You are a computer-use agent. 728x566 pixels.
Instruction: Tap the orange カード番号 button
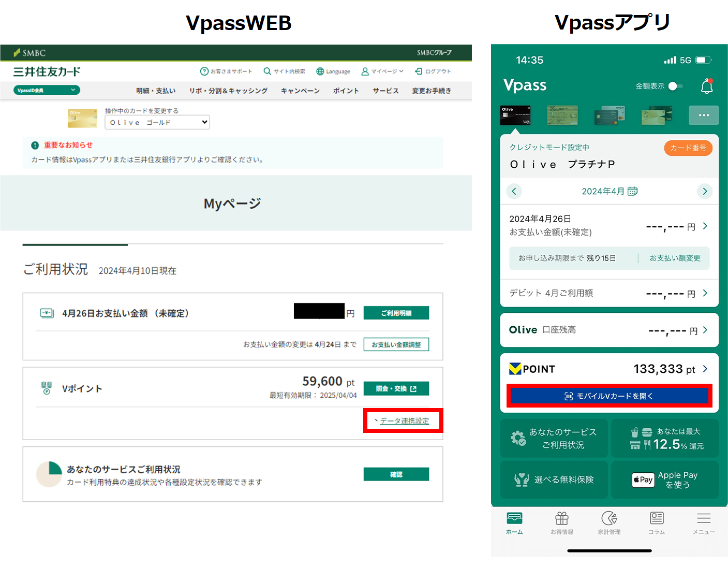tap(688, 148)
